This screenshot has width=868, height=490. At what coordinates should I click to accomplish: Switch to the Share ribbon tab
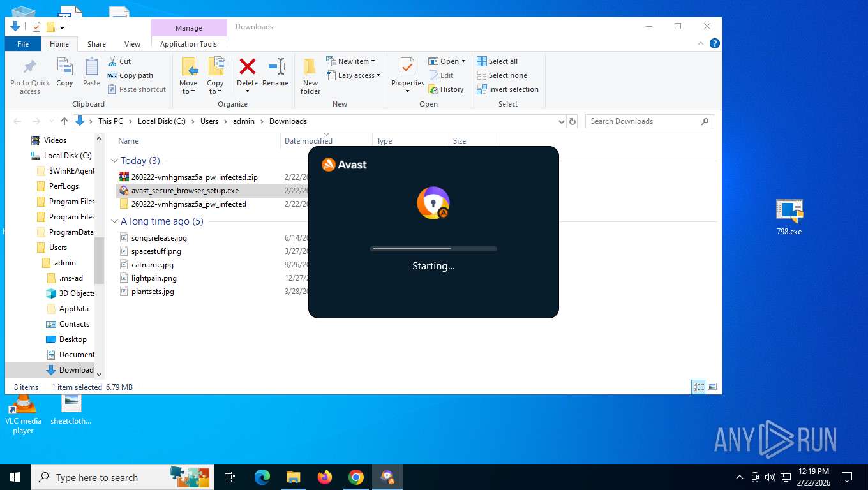[x=96, y=44]
